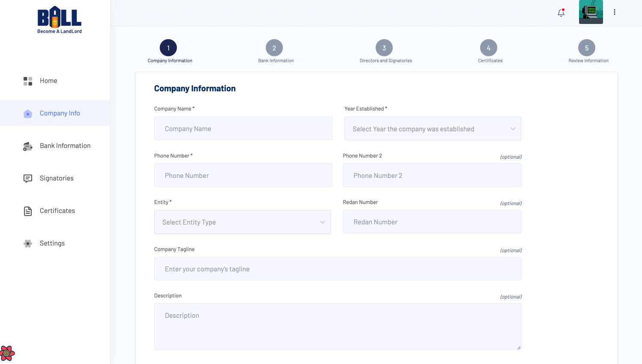Click the user profile avatar image
The height and width of the screenshot is (364, 642).
click(x=591, y=12)
